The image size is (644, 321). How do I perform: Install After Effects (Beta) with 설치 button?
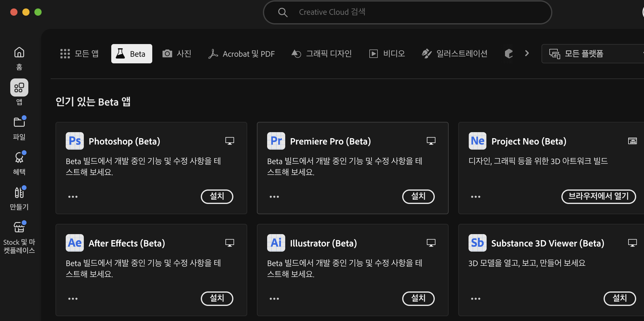coord(217,298)
